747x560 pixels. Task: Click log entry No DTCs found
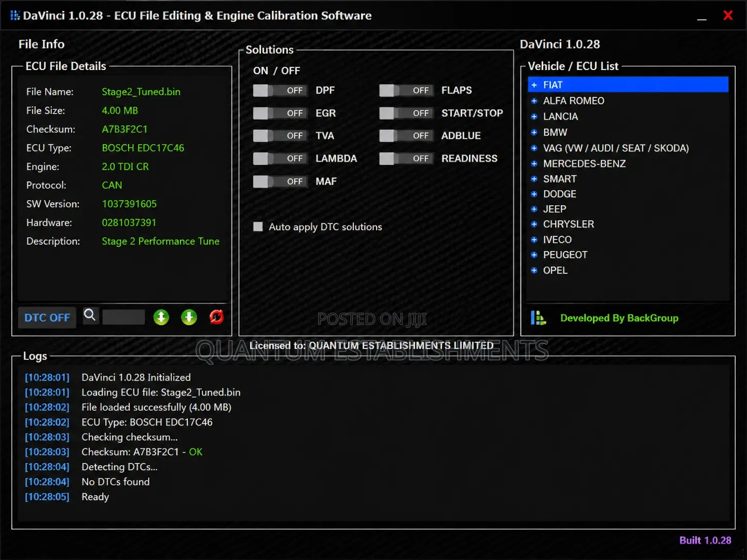116,482
